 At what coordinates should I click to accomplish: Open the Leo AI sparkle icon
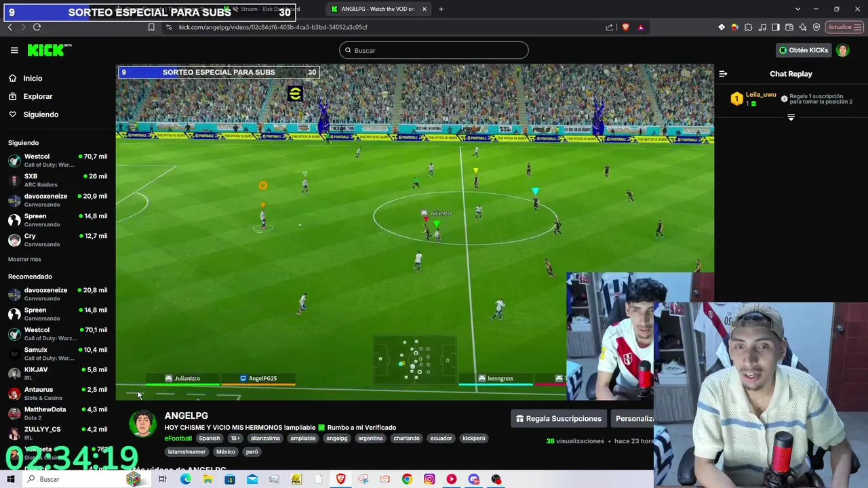[x=803, y=27]
